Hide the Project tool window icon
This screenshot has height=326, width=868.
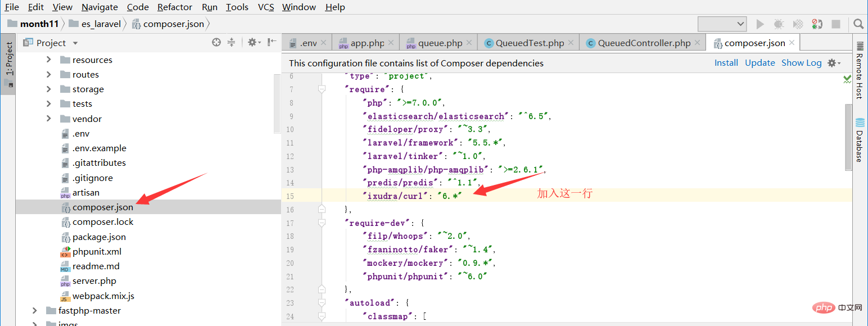click(272, 43)
